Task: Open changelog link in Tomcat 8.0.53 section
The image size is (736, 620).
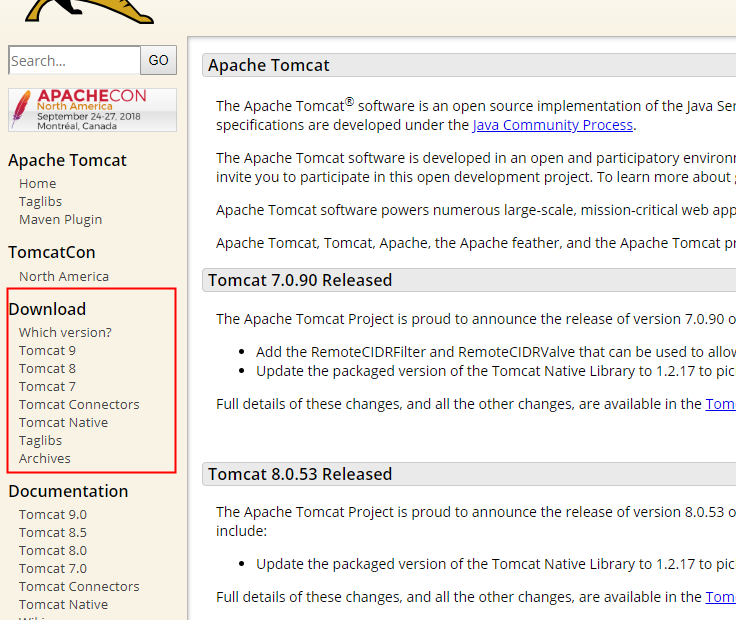Action: coord(721,597)
